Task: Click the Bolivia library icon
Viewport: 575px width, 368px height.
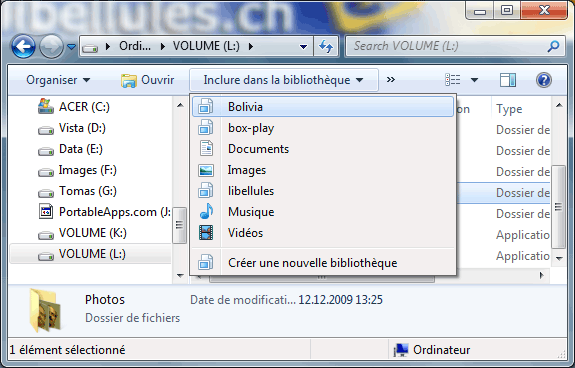Action: 206,107
